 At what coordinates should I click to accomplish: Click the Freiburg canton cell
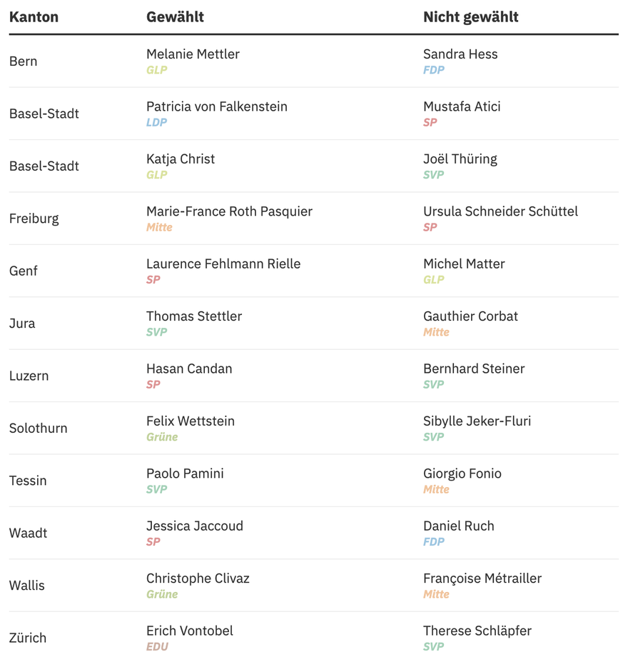pyautogui.click(x=34, y=219)
